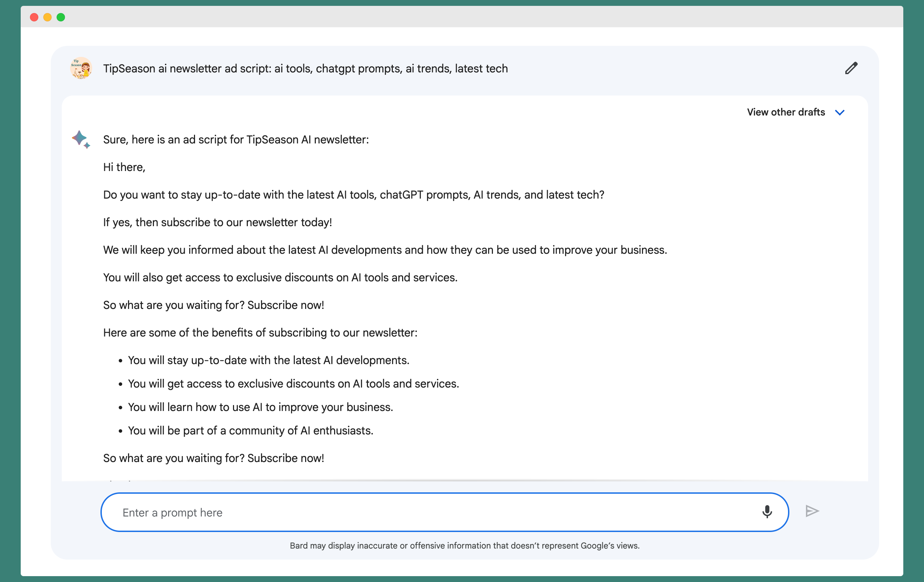Maximize window using the green button
Viewport: 924px width, 582px height.
(61, 17)
